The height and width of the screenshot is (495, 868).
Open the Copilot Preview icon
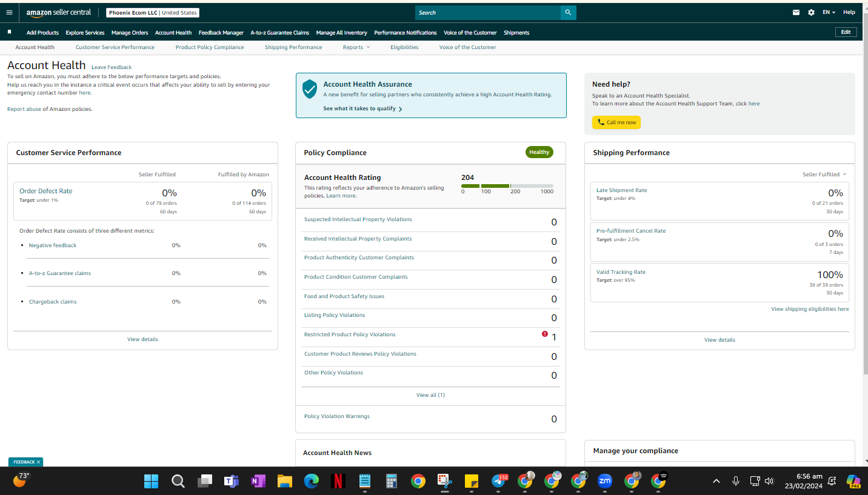point(853,481)
